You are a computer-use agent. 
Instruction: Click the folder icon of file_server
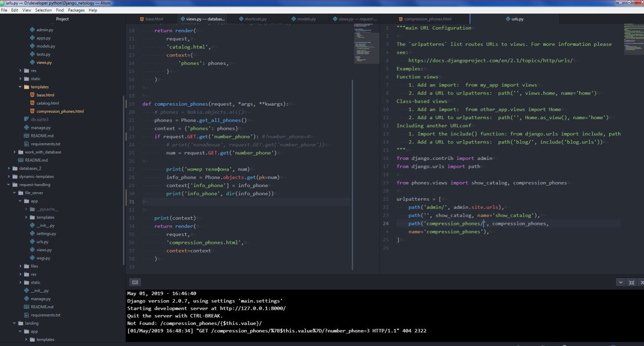point(21,193)
